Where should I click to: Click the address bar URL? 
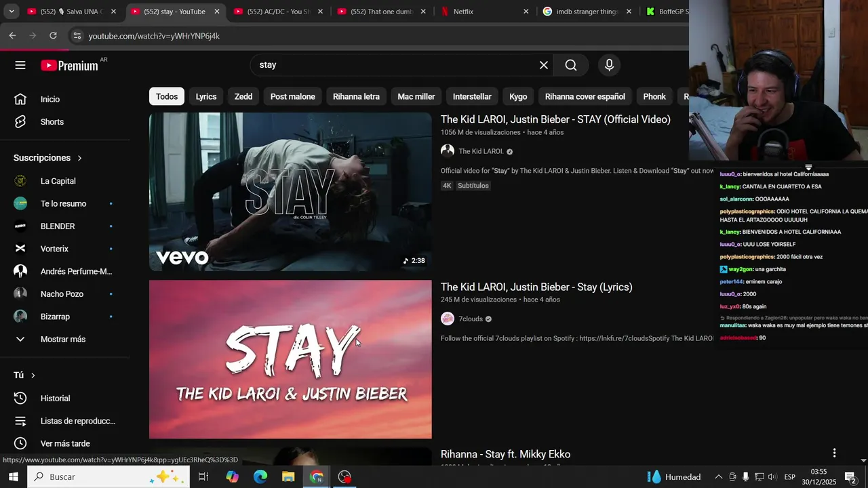coord(154,36)
